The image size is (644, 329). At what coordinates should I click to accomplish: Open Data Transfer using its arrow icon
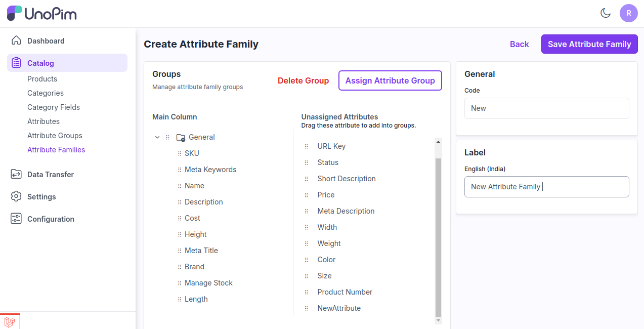(16, 174)
